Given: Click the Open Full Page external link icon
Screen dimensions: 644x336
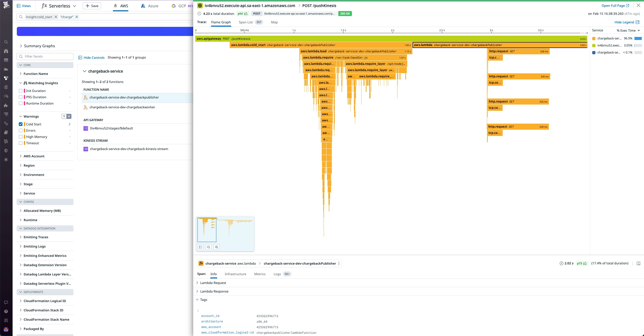Looking at the screenshot, I should [x=627, y=6].
